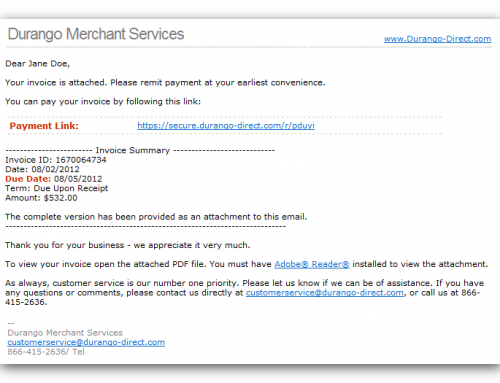The width and height of the screenshot is (500, 383).
Task: Click the red Due Date label
Action: coord(28,179)
